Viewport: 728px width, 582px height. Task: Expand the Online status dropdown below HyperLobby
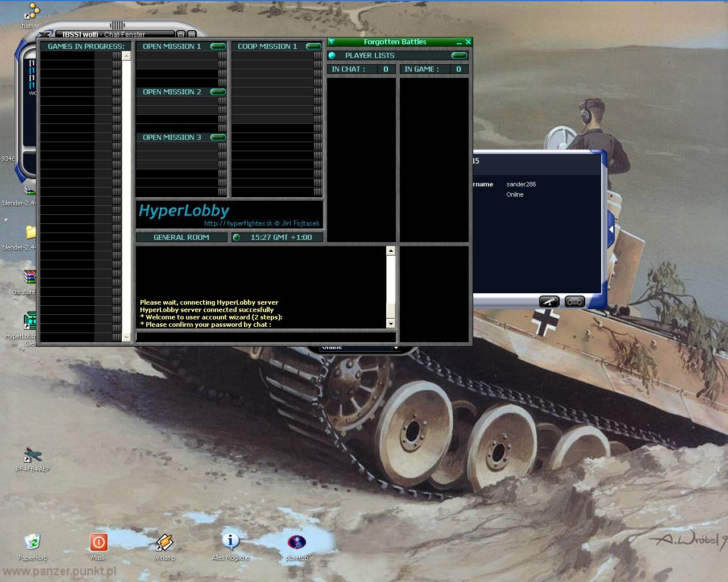point(396,348)
